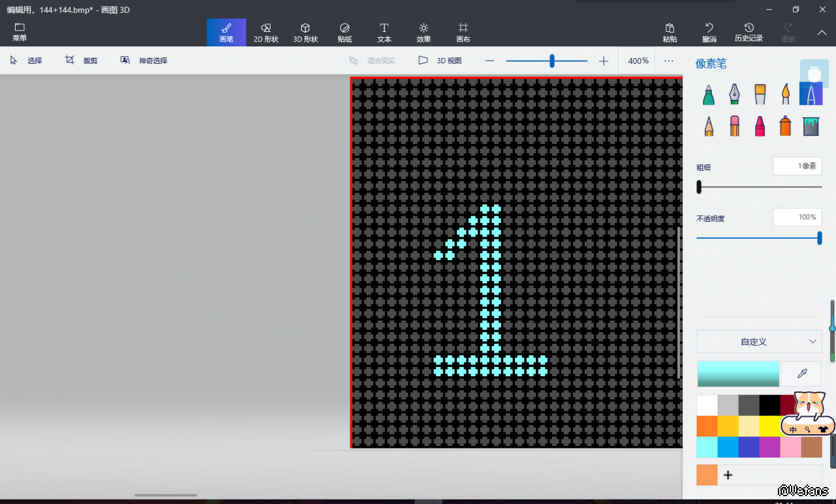The height and width of the screenshot is (504, 836).
Task: Click the 不透明度 label
Action: coord(711,218)
